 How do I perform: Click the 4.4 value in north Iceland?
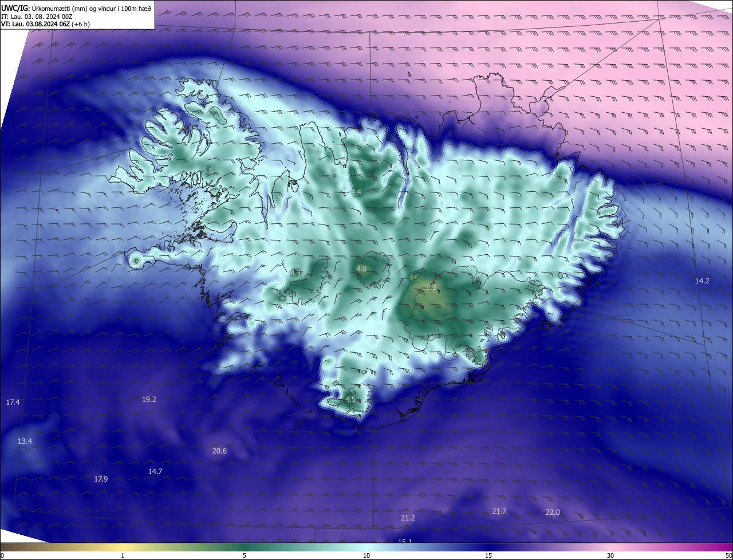tap(356, 192)
